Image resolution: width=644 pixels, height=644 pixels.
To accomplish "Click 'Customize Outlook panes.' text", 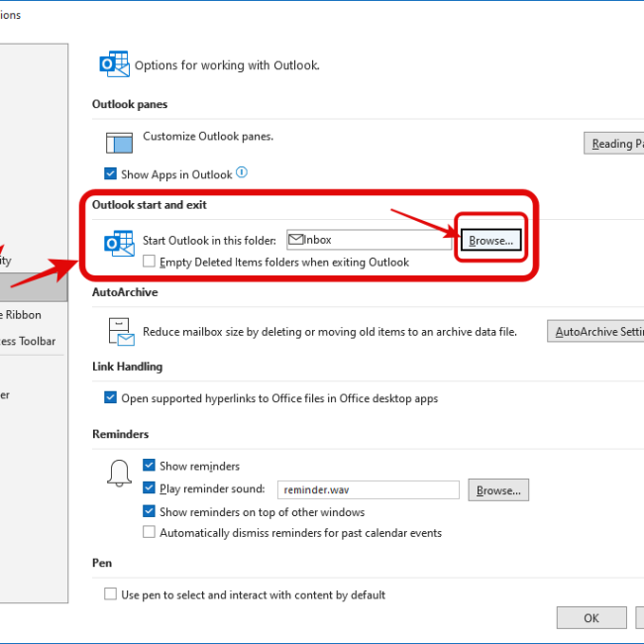I will point(208,136).
